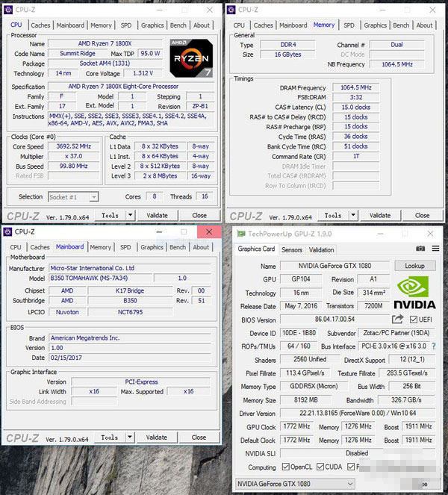This screenshot has height=495, width=448.
Task: Open the GPU-Z hamburger menu icon
Action: pyautogui.click(x=436, y=249)
